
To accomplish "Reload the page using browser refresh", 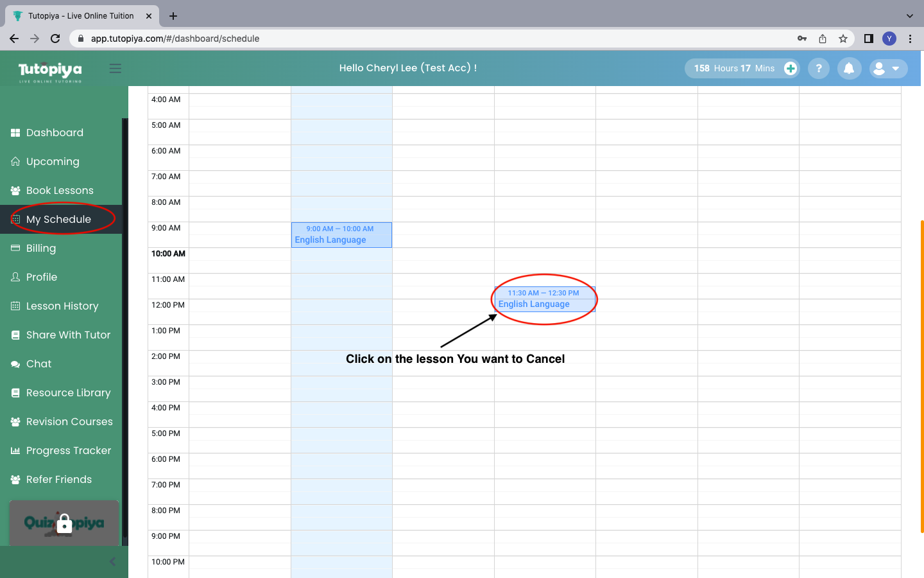I will tap(55, 39).
